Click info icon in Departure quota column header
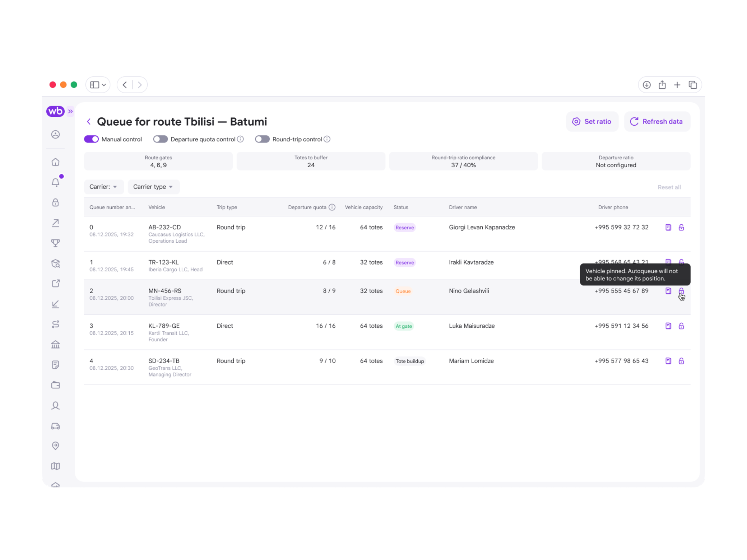The height and width of the screenshot is (560, 747). tap(332, 207)
